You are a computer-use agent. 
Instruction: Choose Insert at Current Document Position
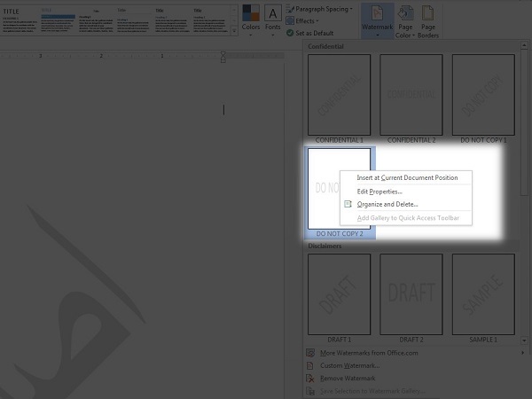tap(407, 177)
